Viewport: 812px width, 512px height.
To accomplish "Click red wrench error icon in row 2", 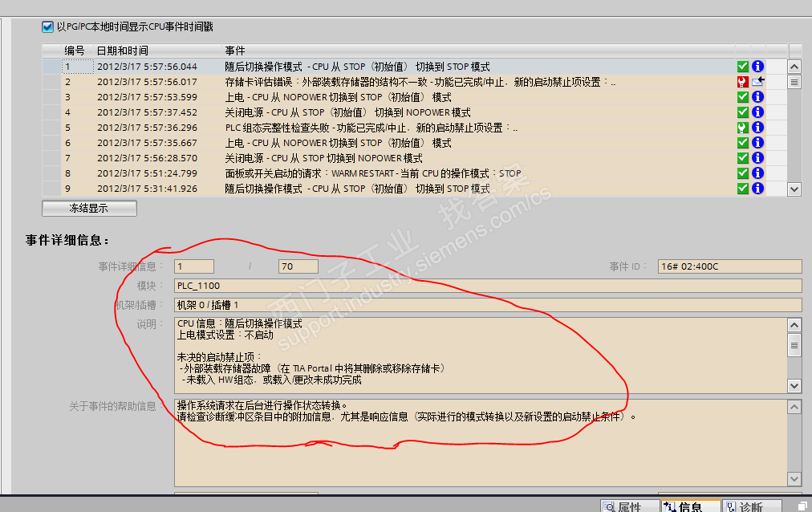I will 743,82.
